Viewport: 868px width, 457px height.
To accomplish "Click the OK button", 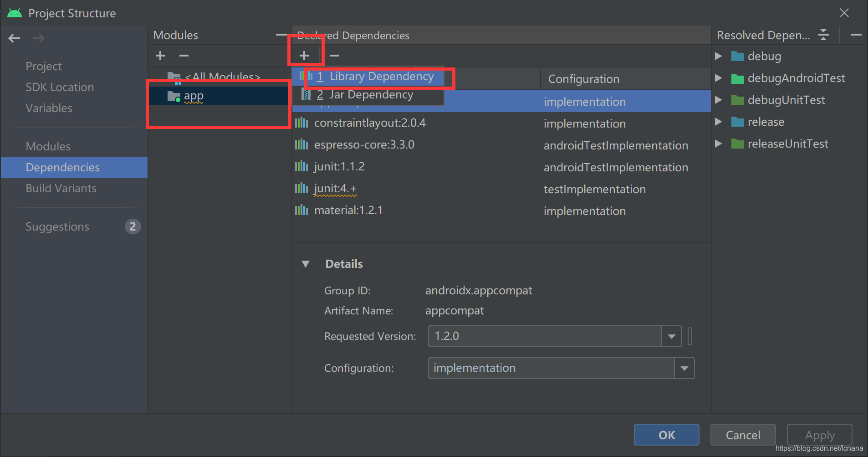I will click(667, 435).
